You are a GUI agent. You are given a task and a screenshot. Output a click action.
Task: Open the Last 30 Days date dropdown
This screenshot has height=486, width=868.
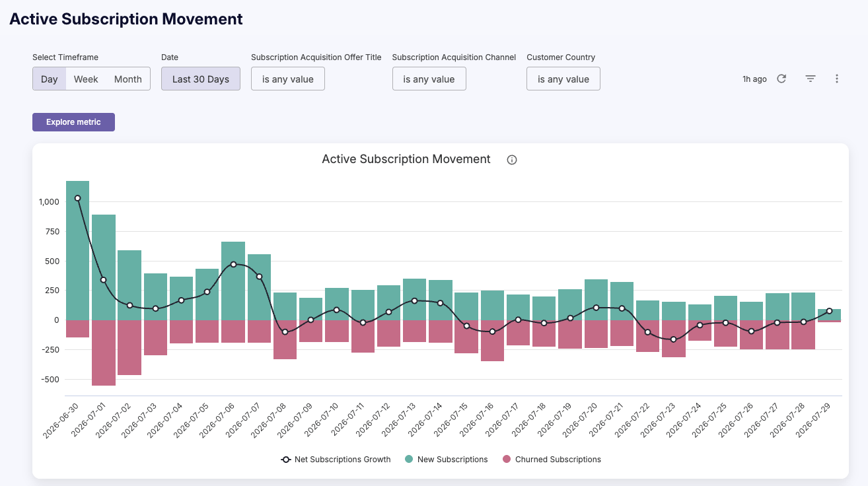pyautogui.click(x=201, y=79)
